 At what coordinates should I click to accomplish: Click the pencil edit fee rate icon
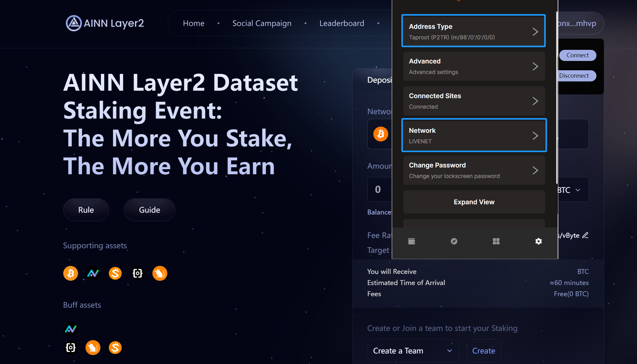coord(585,235)
